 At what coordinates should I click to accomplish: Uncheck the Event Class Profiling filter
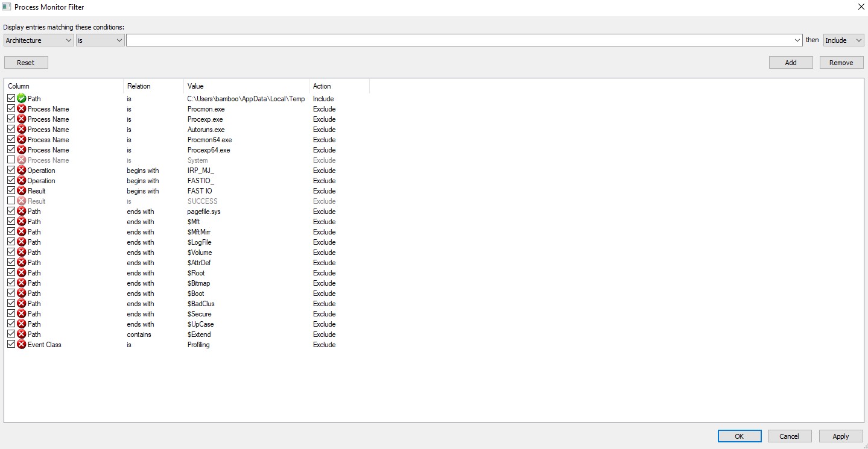point(11,344)
